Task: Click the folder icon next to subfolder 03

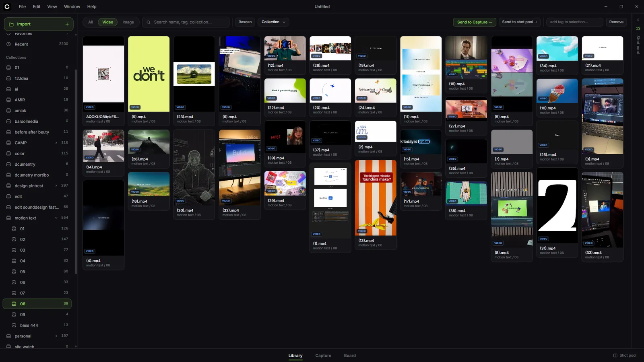Action: tap(14, 250)
